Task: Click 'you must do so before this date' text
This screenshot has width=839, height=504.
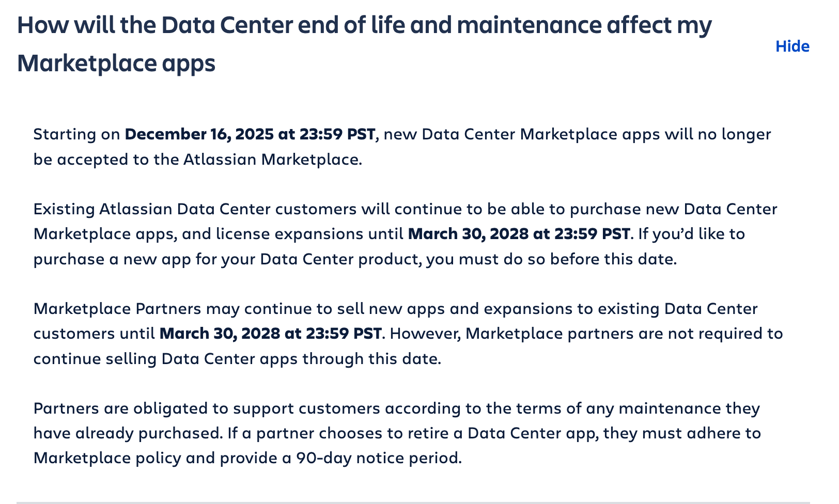Action: pyautogui.click(x=551, y=259)
